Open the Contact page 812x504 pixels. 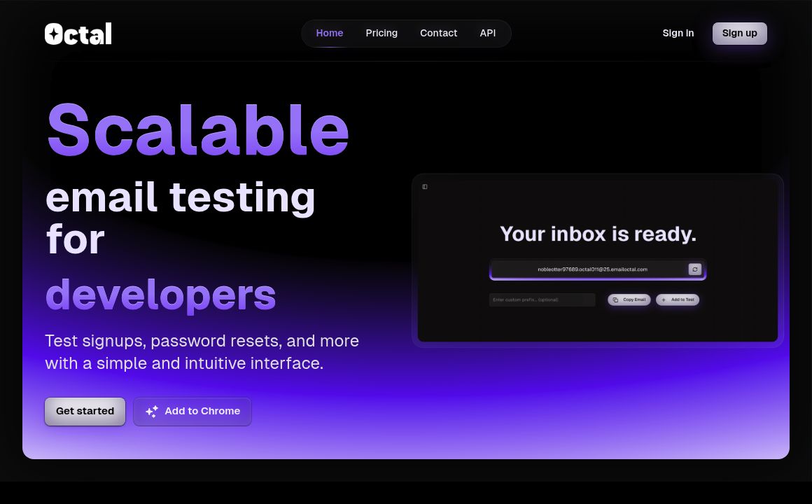[438, 33]
